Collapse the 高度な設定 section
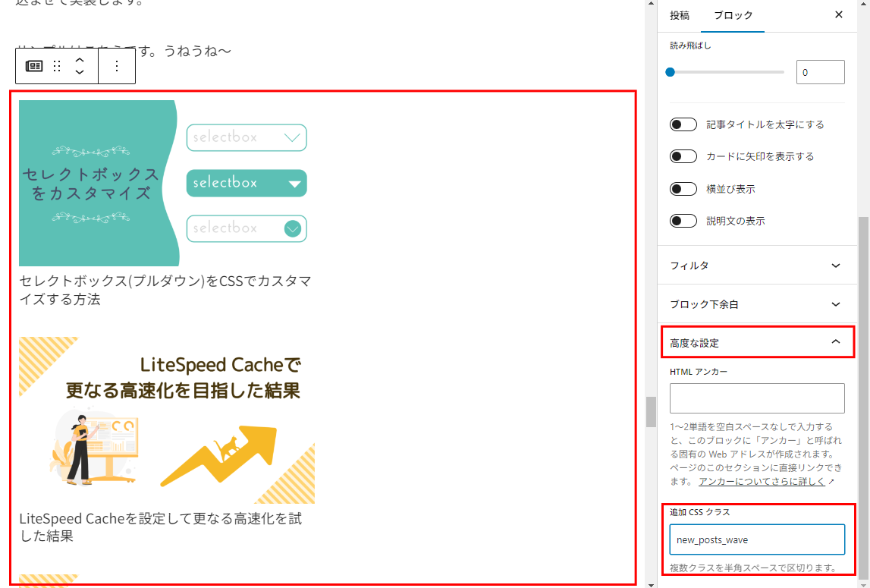This screenshot has width=870, height=588. point(756,343)
